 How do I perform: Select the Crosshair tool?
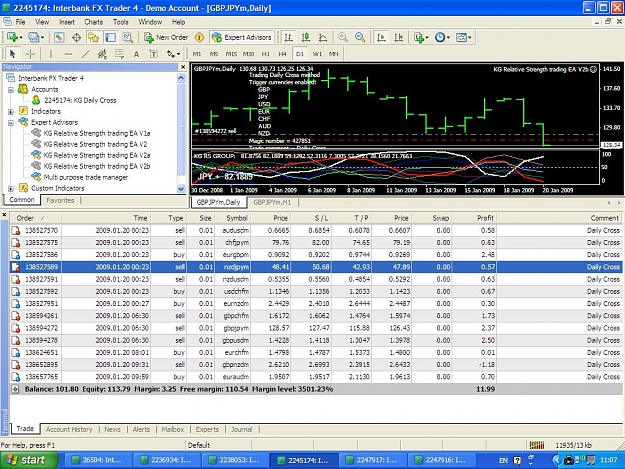coord(30,53)
